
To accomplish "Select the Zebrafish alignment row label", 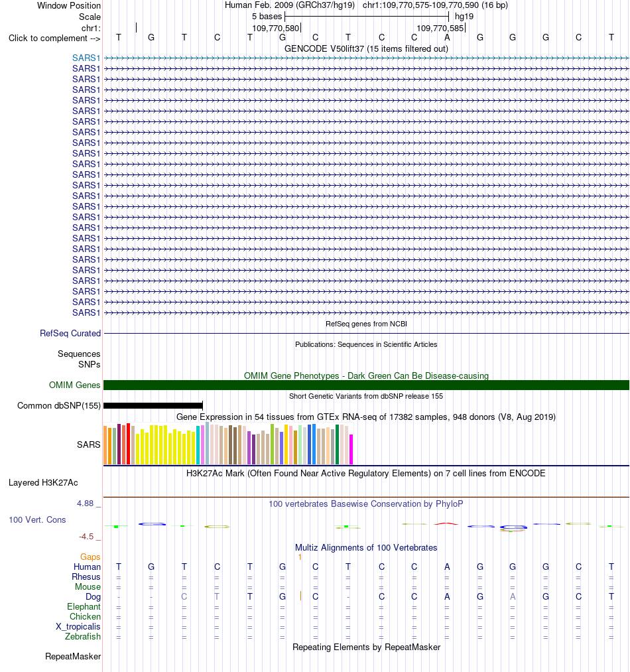I will point(83,636).
